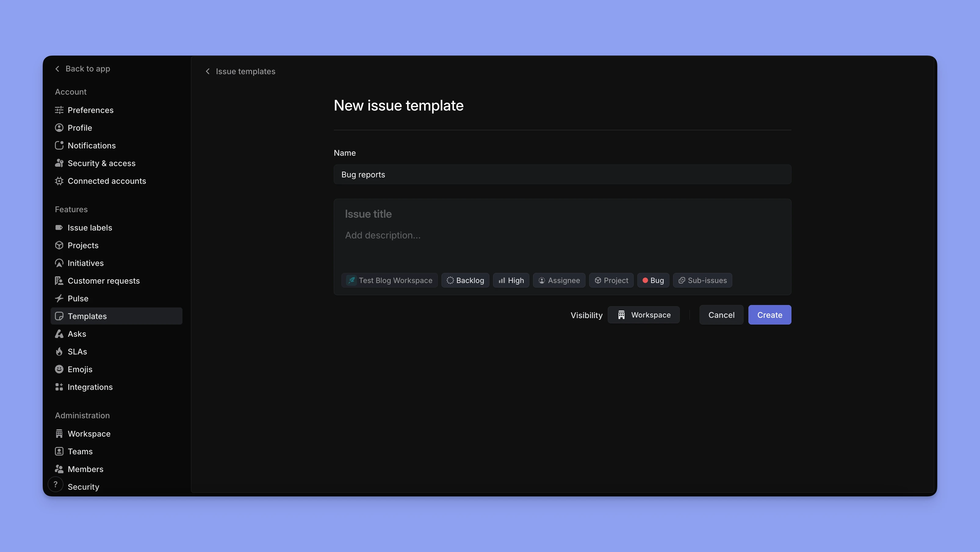Select the Projects cube icon
This screenshot has width=980, height=552.
59,245
